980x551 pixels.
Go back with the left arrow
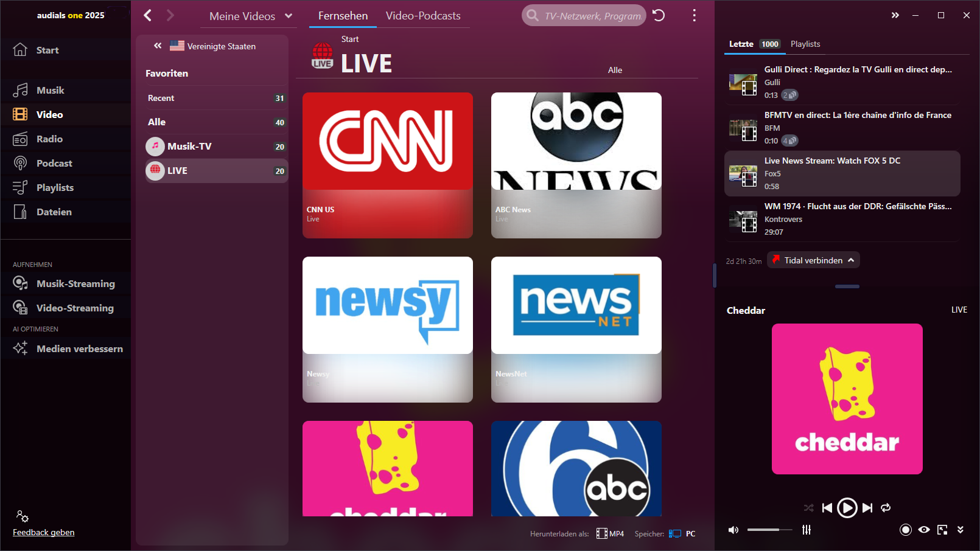pyautogui.click(x=148, y=15)
